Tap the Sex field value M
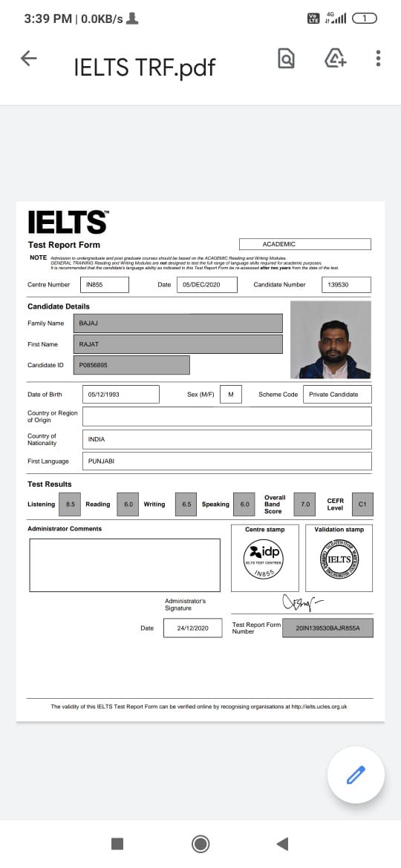This screenshot has height=868, width=401. point(231,395)
